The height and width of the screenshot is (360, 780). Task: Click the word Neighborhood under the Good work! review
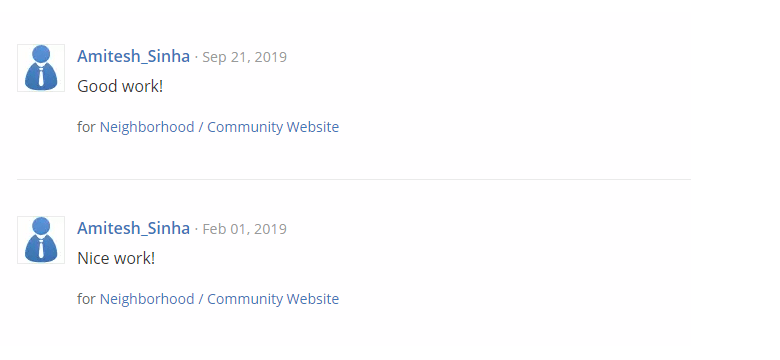tap(147, 127)
